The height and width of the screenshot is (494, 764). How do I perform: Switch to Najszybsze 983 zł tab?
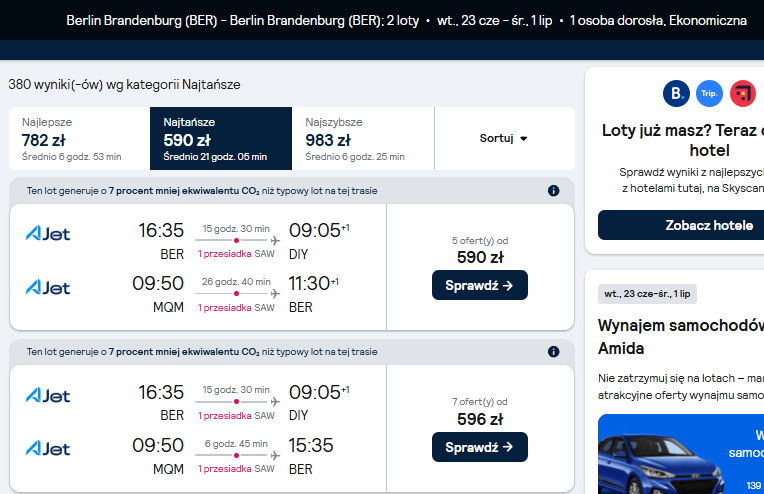tap(363, 138)
